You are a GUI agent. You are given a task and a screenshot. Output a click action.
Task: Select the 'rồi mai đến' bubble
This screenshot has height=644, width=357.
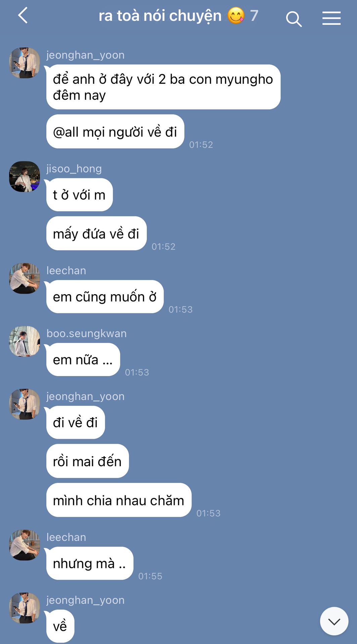[x=87, y=461]
